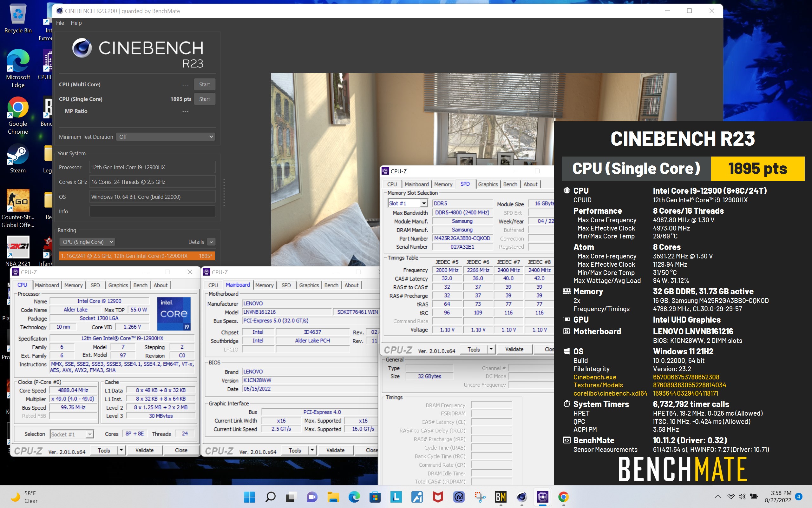The width and height of the screenshot is (812, 508).
Task: Open NBA 2K21 desktop shortcut
Action: coord(18,250)
